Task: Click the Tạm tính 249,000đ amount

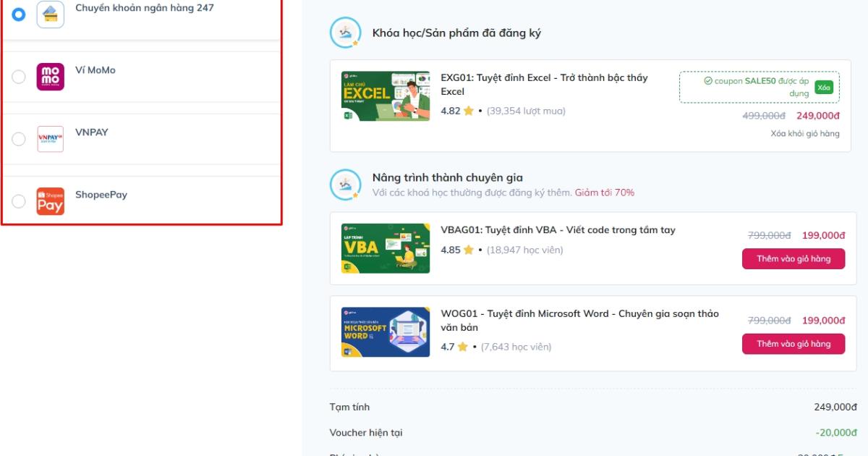Action: (x=835, y=407)
